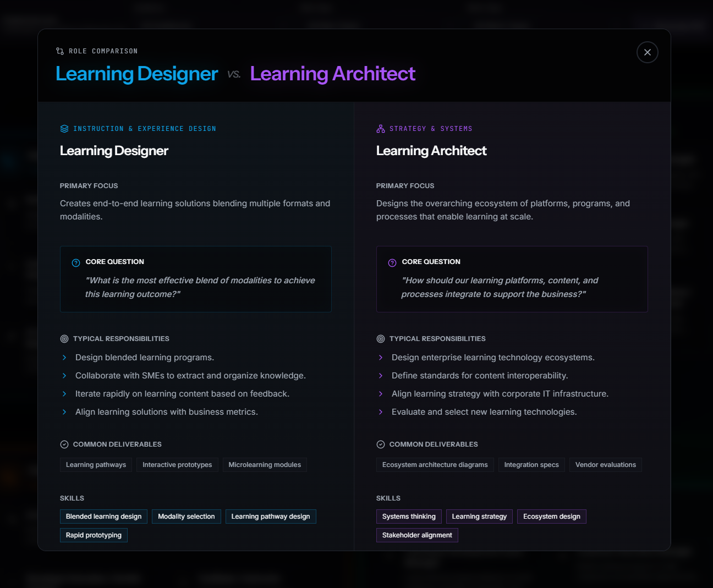
Task: Click the chevron beside Define standards for content interoperability
Action: tap(381, 376)
